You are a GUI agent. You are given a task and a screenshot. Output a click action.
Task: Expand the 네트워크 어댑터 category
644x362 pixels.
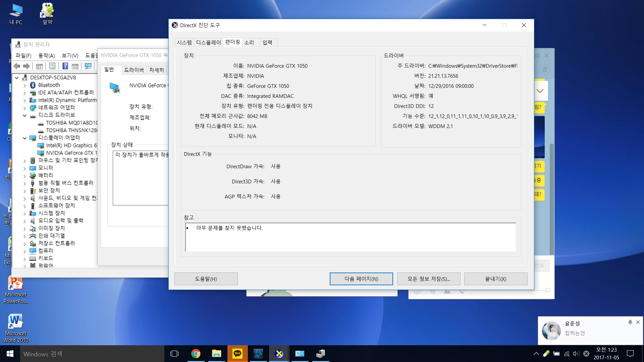[24, 108]
